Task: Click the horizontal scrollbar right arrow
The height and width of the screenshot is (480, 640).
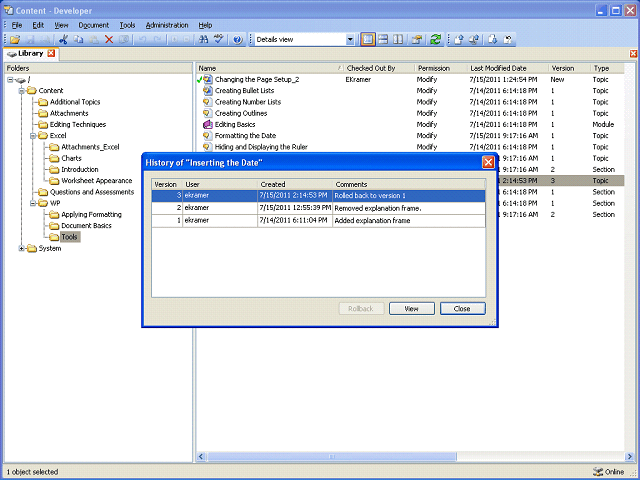Action: point(629,457)
